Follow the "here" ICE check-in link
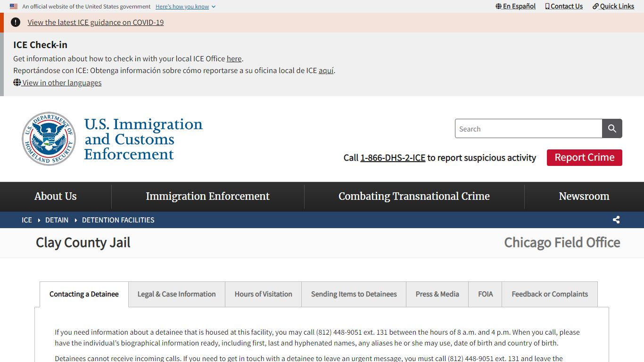 pyautogui.click(x=234, y=58)
